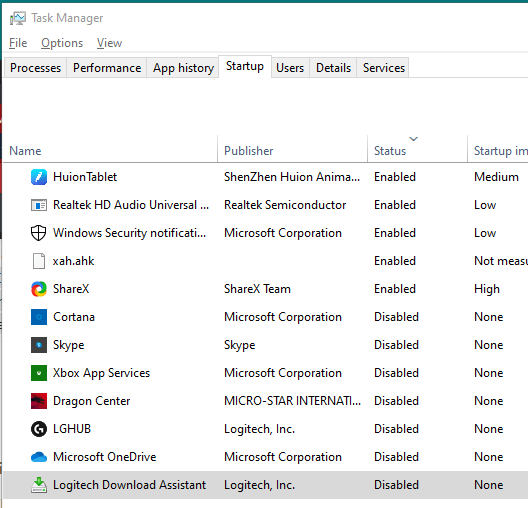The width and height of the screenshot is (528, 508).
Task: Select the ShareX entry name
Action: pos(71,289)
